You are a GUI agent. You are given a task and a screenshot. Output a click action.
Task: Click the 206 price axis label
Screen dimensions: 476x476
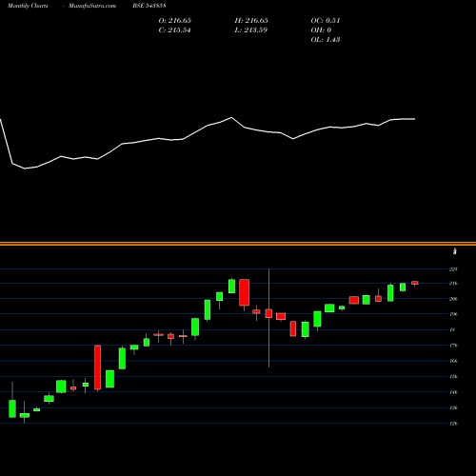[453, 299]
